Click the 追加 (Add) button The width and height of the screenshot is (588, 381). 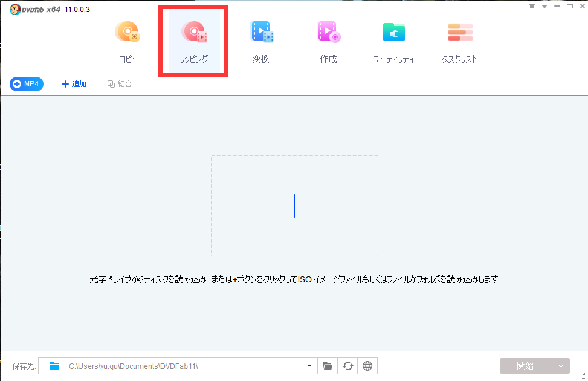point(74,84)
